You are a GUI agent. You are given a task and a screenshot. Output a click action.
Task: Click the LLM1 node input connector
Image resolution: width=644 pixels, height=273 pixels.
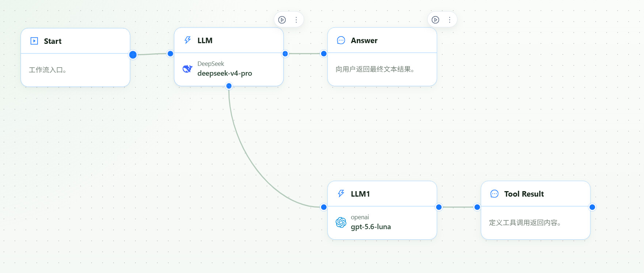324,207
